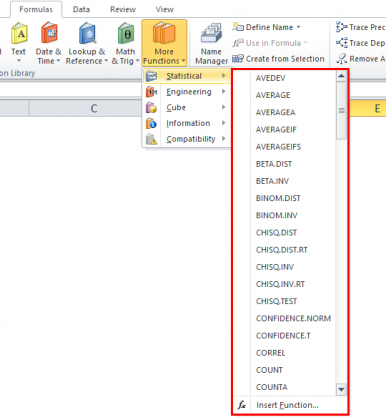This screenshot has width=386, height=420.
Task: Open Math & Trig functions icon
Action: click(126, 33)
